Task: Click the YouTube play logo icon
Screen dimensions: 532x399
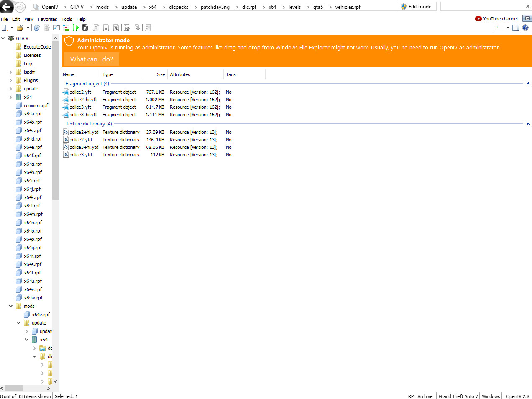Action: click(478, 19)
